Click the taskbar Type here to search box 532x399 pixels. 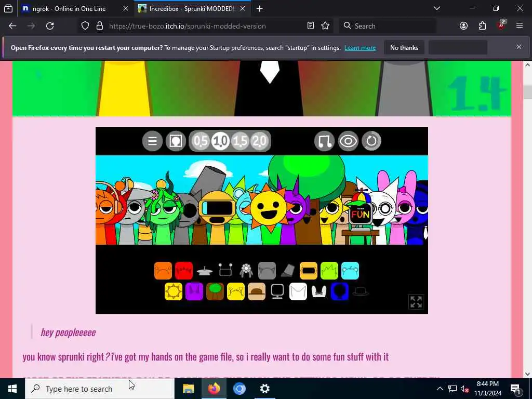pyautogui.click(x=100, y=389)
